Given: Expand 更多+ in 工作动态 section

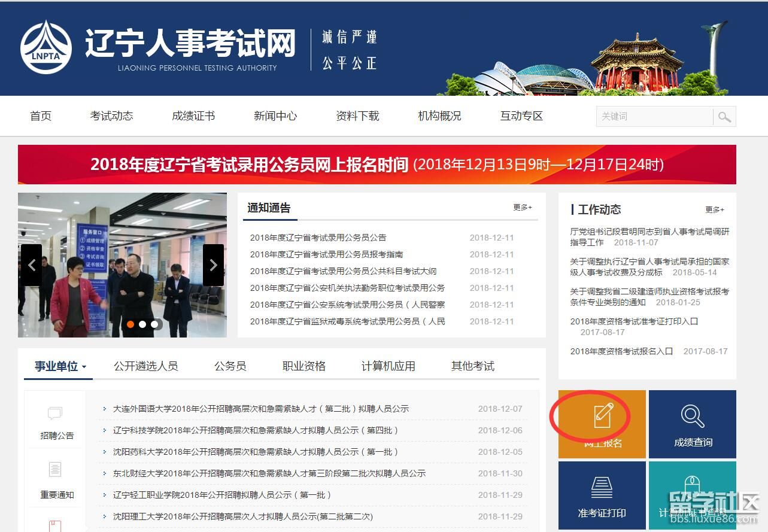Looking at the screenshot, I should [x=714, y=210].
